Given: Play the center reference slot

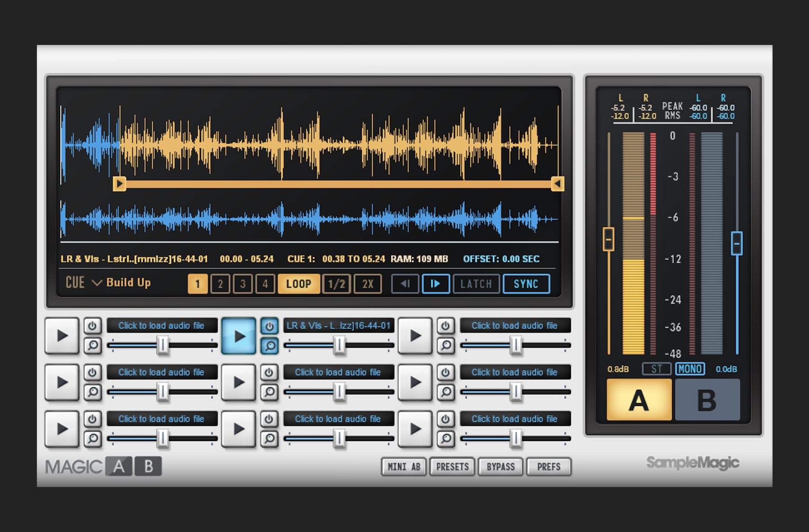Looking at the screenshot, I should coord(239,382).
